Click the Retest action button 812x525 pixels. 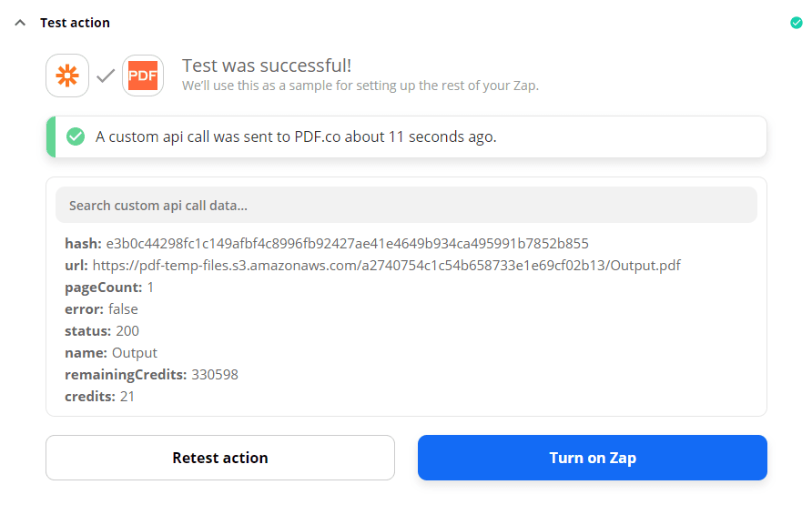coord(220,458)
